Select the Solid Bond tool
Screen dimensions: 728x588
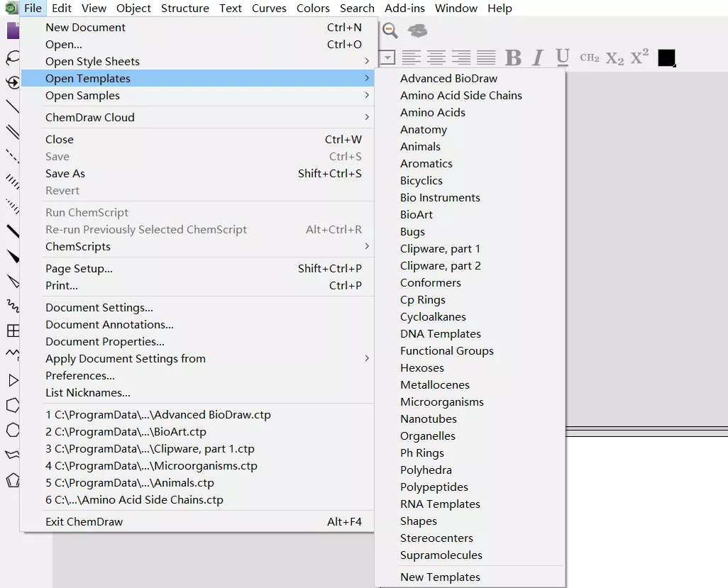pos(13,106)
